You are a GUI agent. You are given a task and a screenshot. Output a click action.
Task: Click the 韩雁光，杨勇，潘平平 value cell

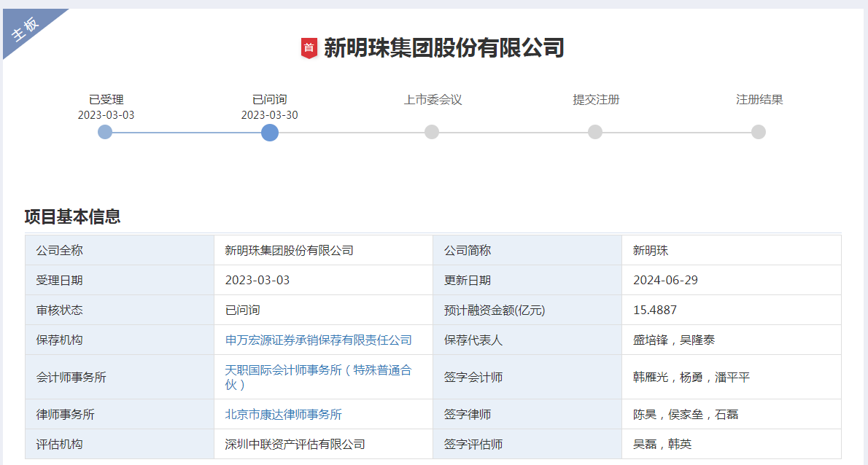coord(732,377)
